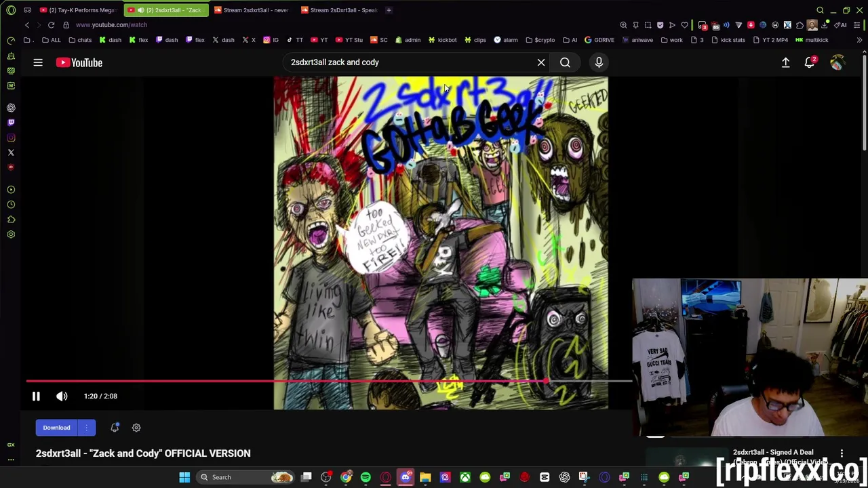Open the Windows Start button

click(184, 477)
